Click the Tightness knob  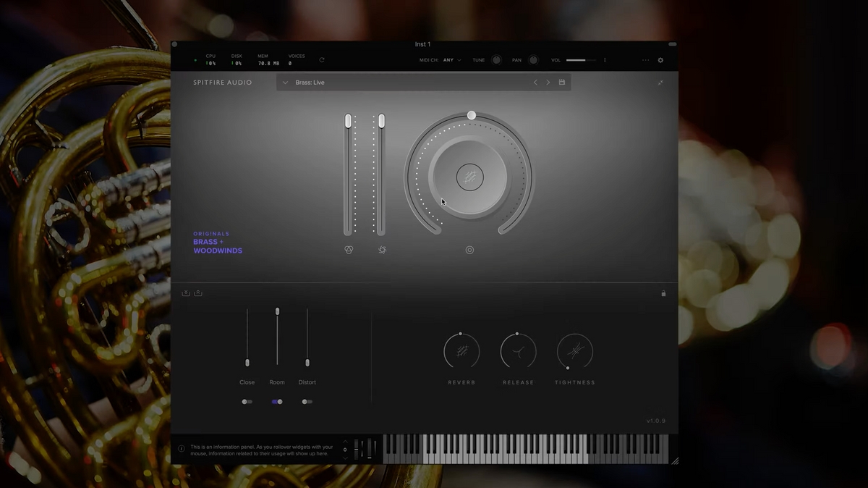click(x=575, y=351)
